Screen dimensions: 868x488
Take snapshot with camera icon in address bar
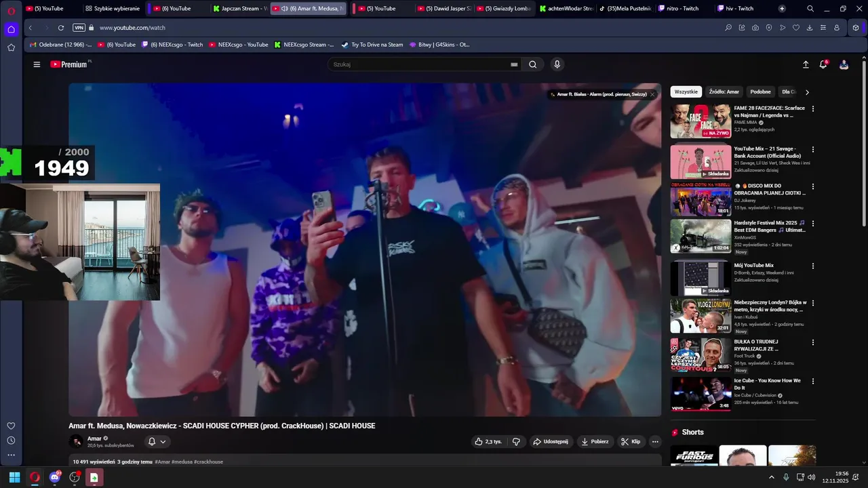click(755, 28)
